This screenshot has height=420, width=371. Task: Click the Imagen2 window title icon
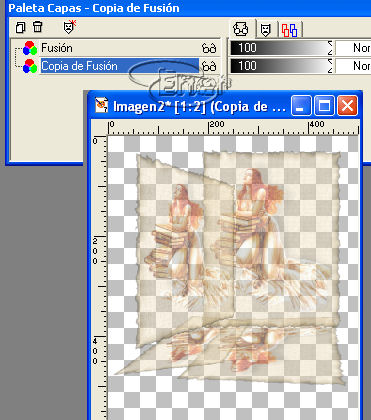(102, 106)
